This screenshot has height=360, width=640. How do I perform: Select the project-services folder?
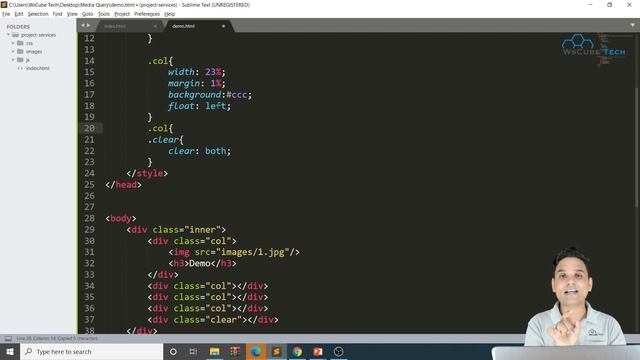(38, 35)
